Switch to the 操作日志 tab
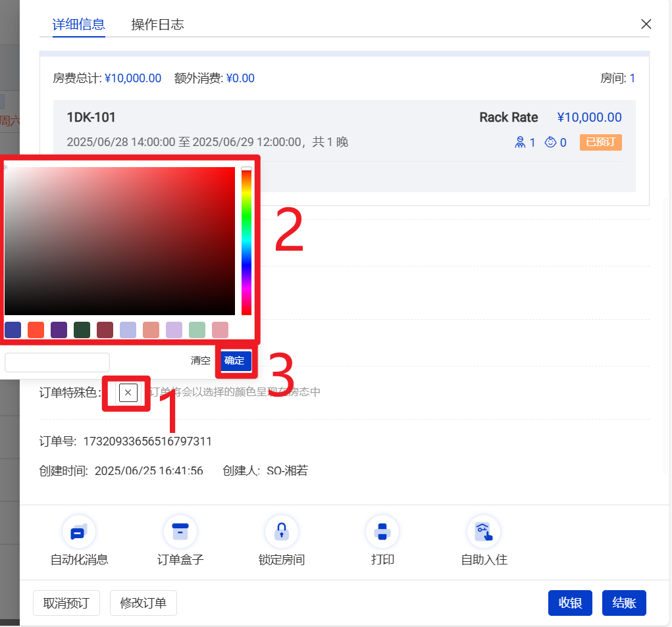Screen dimensions: 672x627 (x=157, y=25)
